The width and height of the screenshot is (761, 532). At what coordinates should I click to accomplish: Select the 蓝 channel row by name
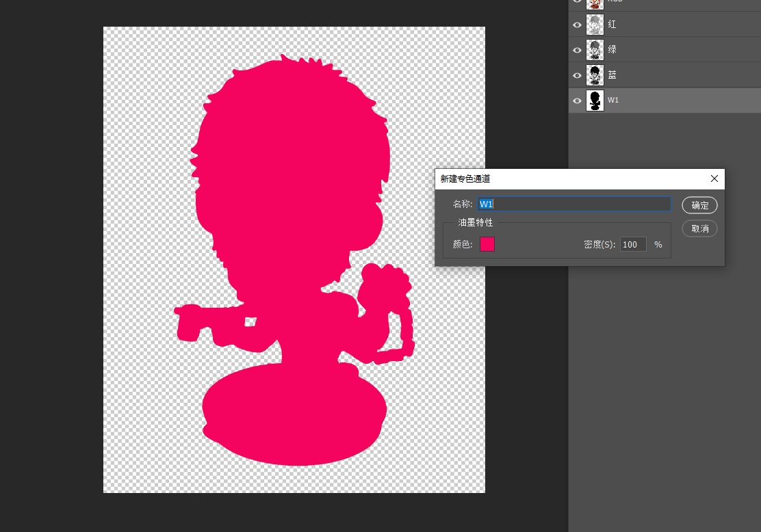(x=612, y=75)
